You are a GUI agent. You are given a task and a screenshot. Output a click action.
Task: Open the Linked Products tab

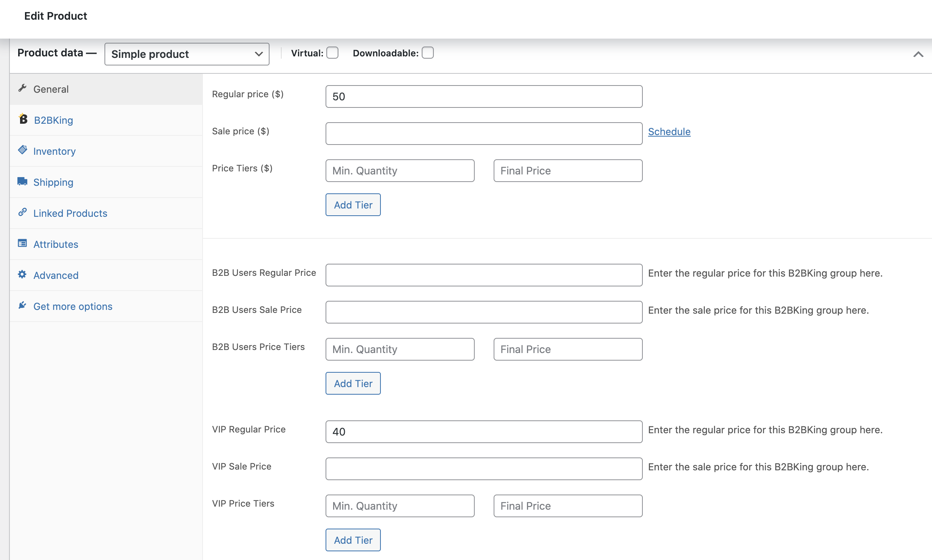coord(106,213)
